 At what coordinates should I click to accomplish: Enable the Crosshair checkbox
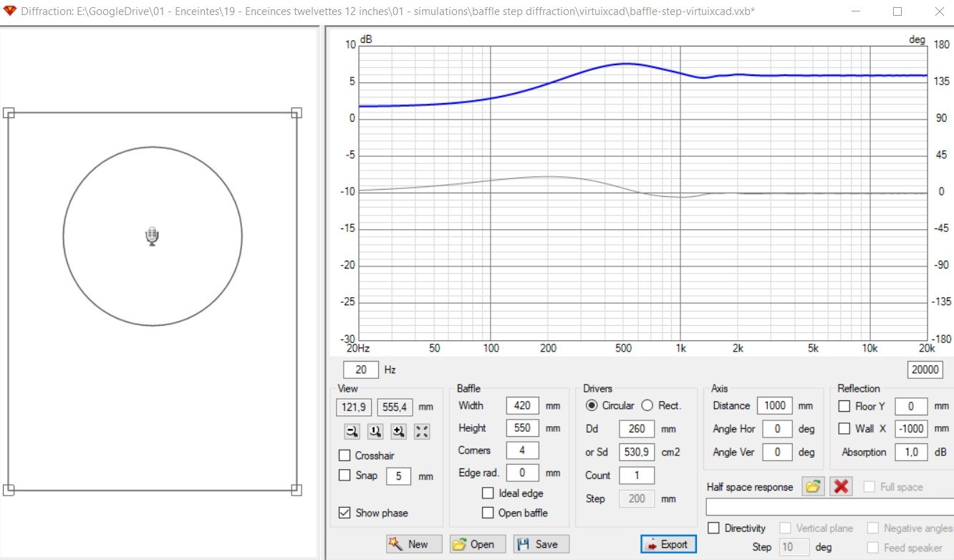pyautogui.click(x=344, y=455)
